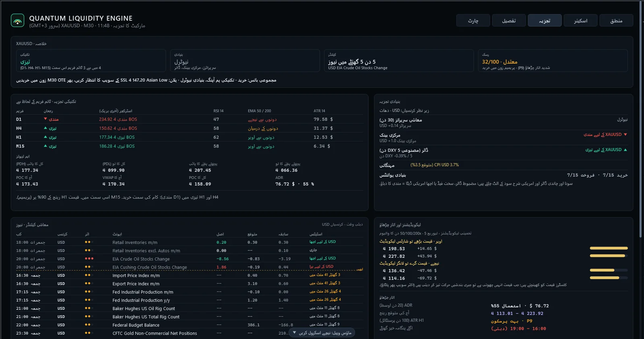Open the منطق tab
The height and width of the screenshot is (339, 644).
pyautogui.click(x=616, y=21)
